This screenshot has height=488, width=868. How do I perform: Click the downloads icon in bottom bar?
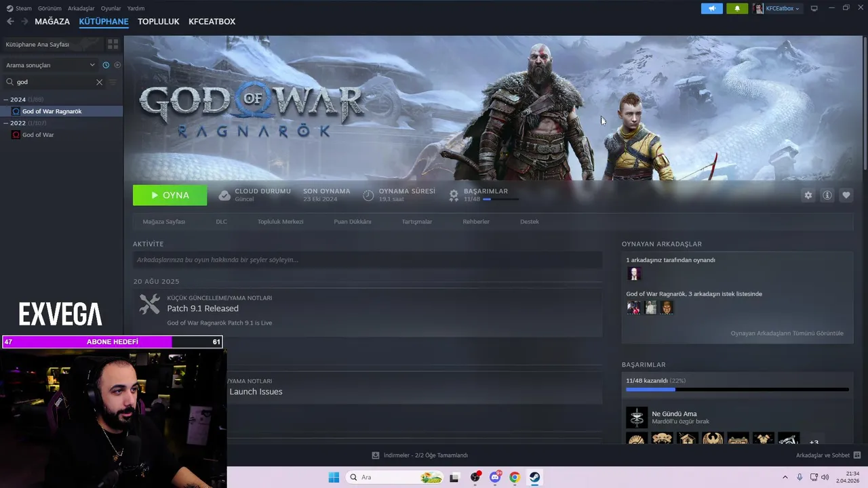click(376, 455)
